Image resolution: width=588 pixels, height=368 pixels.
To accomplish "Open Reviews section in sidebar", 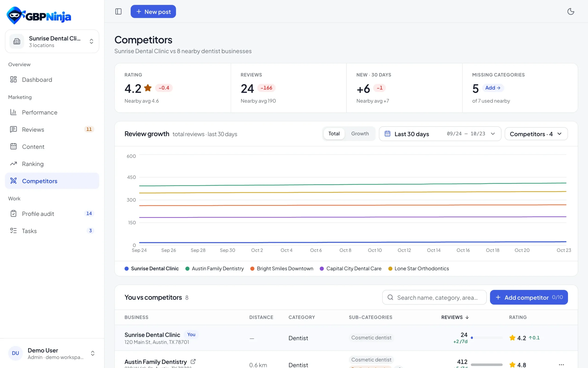I will pos(52,129).
